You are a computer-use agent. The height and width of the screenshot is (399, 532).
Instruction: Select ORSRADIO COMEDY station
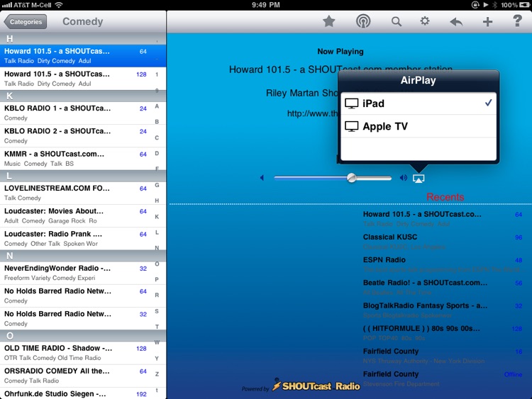tap(77, 376)
